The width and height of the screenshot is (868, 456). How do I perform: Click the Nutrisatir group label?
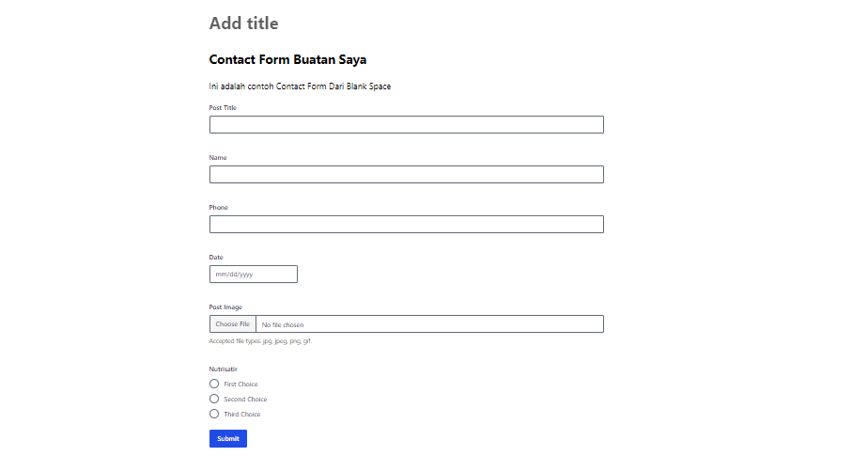pyautogui.click(x=223, y=369)
